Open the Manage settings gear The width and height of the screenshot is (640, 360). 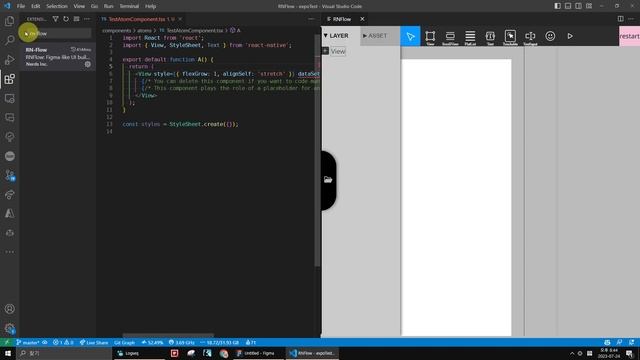9,329
